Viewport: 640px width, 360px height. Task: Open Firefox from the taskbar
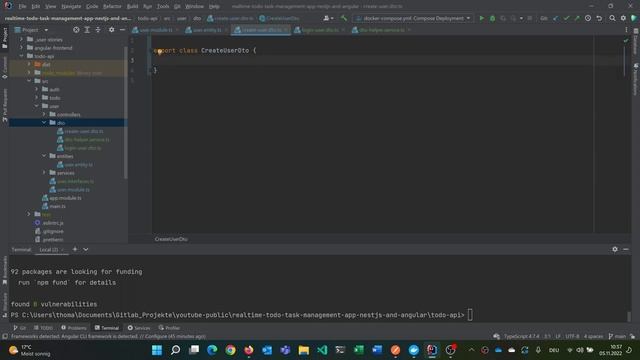click(x=249, y=350)
